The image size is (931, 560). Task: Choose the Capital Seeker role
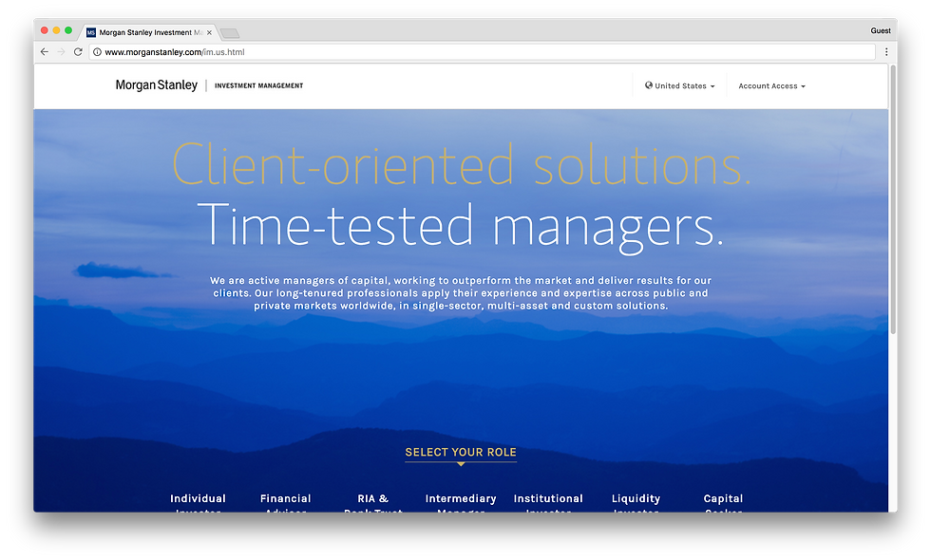723,503
